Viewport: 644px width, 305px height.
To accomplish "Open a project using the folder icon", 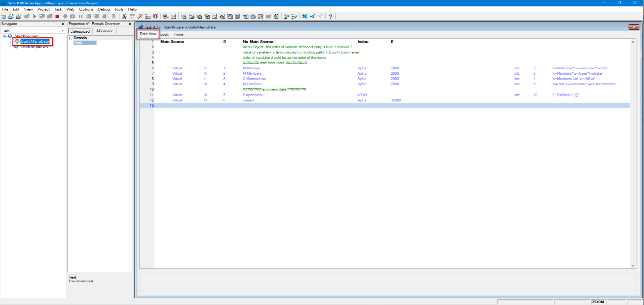I will pos(11,16).
